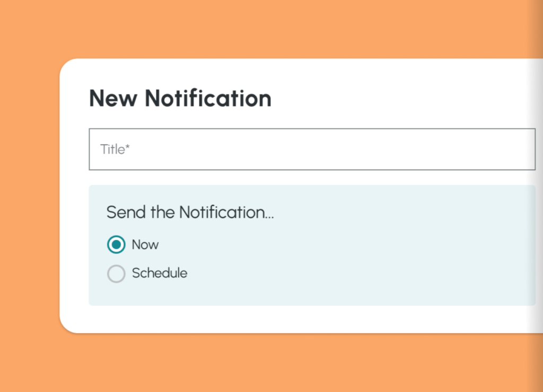Click the "Send the Notification..." text
The image size is (543, 392).
click(190, 212)
